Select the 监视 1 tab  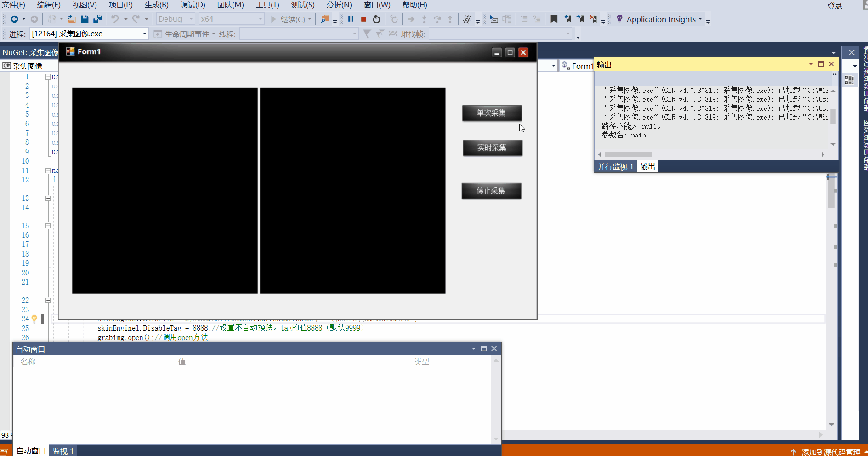(63, 451)
